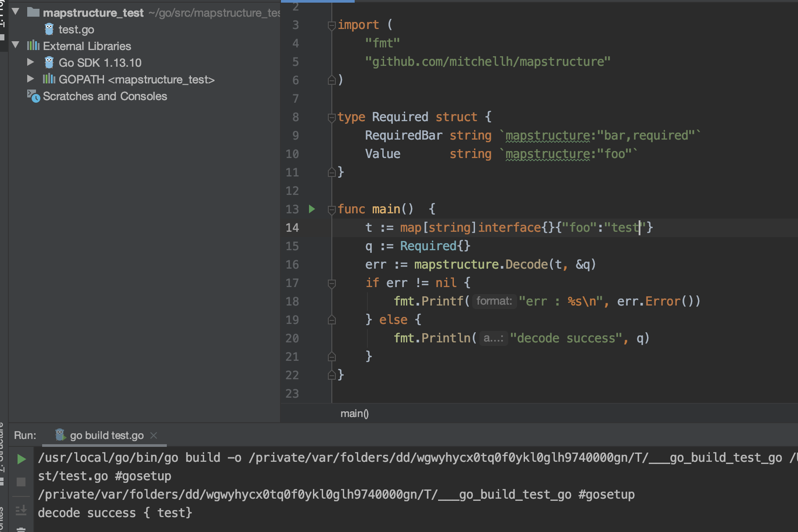Viewport: 798px width, 532px height.
Task: Click the "fmt" import string
Action: (382, 43)
